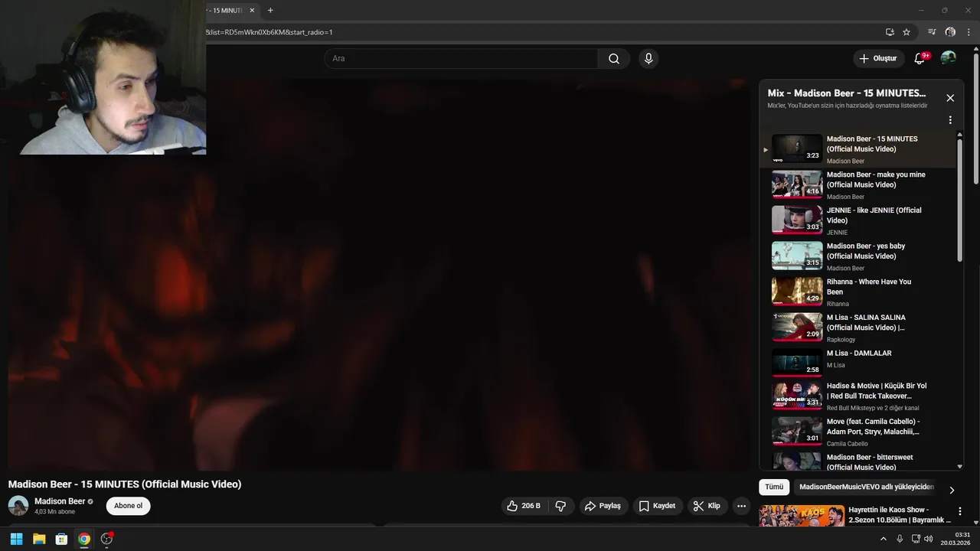
Task: Click the Chrome taskbar icon
Action: tap(84, 539)
